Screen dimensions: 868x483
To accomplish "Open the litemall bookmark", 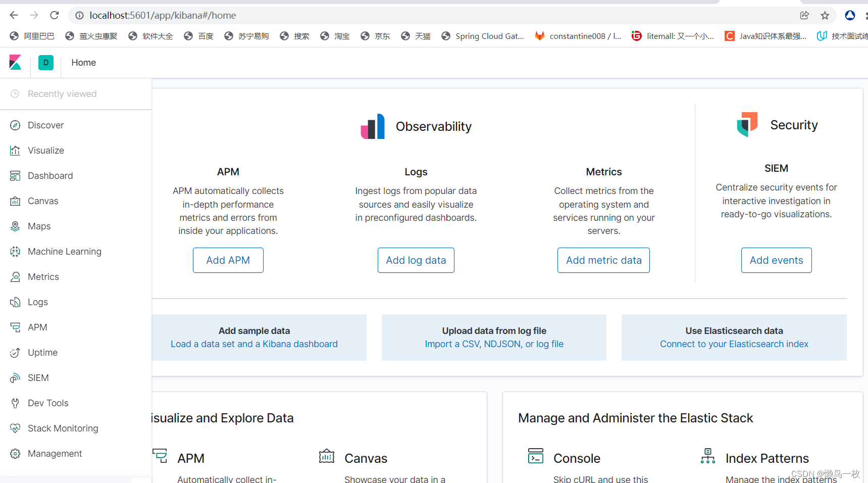I will (673, 36).
